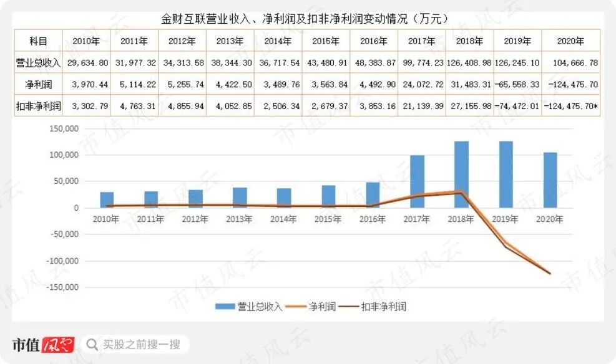Click the value 2,506.34
The width and height of the screenshot is (616, 364).
coord(281,106)
